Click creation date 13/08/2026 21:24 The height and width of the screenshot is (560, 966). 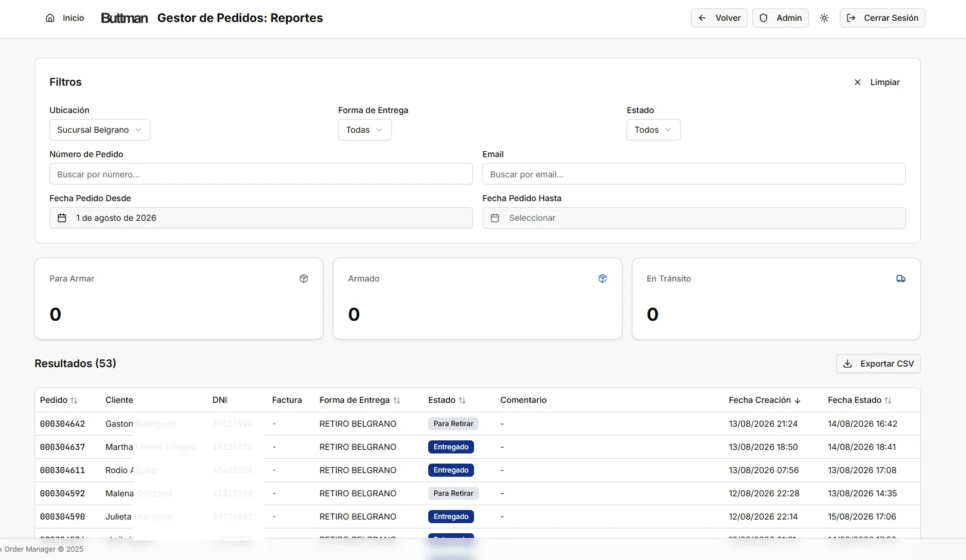coord(764,424)
